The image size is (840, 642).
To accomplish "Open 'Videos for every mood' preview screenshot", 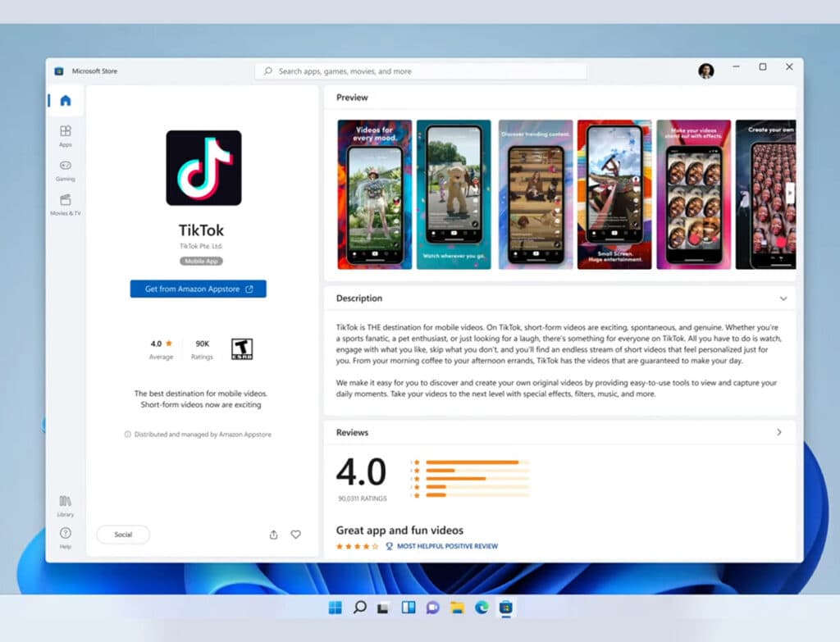I will (374, 194).
